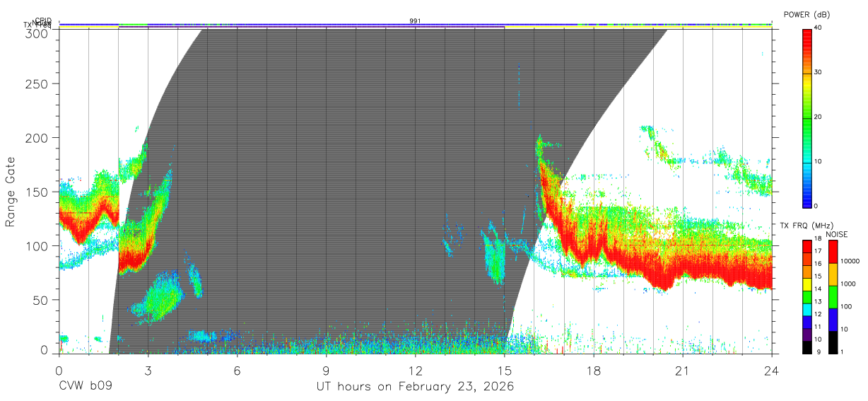Click the 'POWER (dB)' legend title
868x401 pixels.
tap(807, 15)
